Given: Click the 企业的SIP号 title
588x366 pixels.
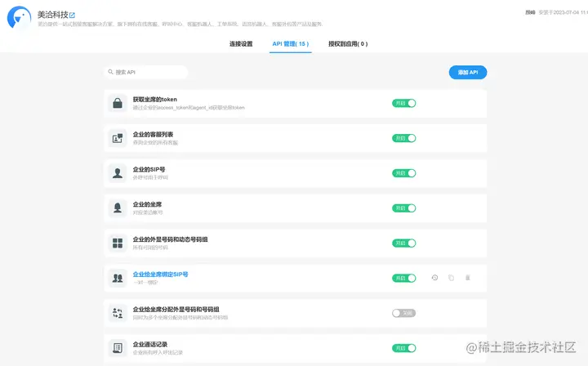Looking at the screenshot, I should pos(149,169).
